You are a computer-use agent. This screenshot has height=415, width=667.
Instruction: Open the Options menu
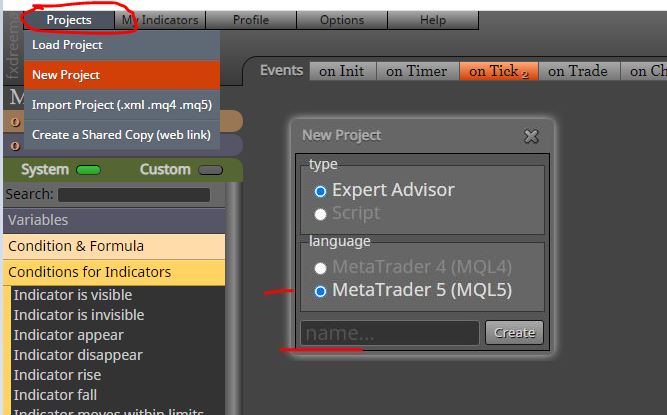(x=342, y=20)
